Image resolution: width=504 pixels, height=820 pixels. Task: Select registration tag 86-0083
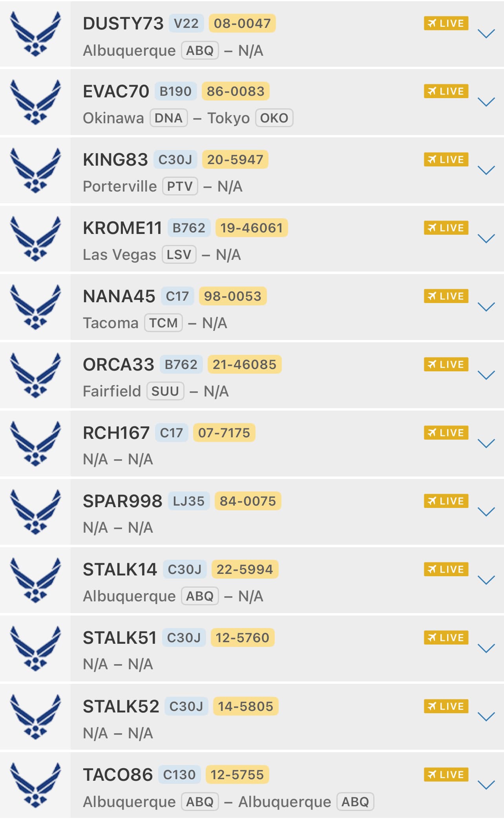236,91
